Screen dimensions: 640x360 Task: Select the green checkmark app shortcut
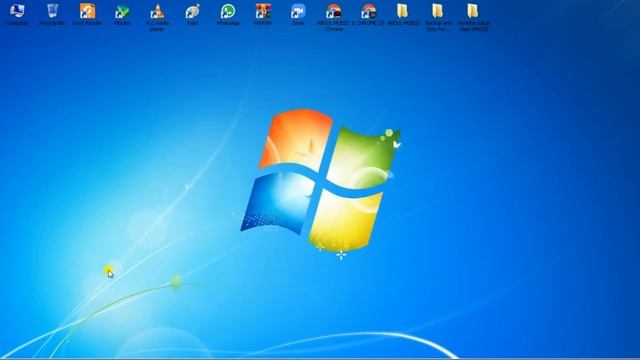tap(122, 11)
